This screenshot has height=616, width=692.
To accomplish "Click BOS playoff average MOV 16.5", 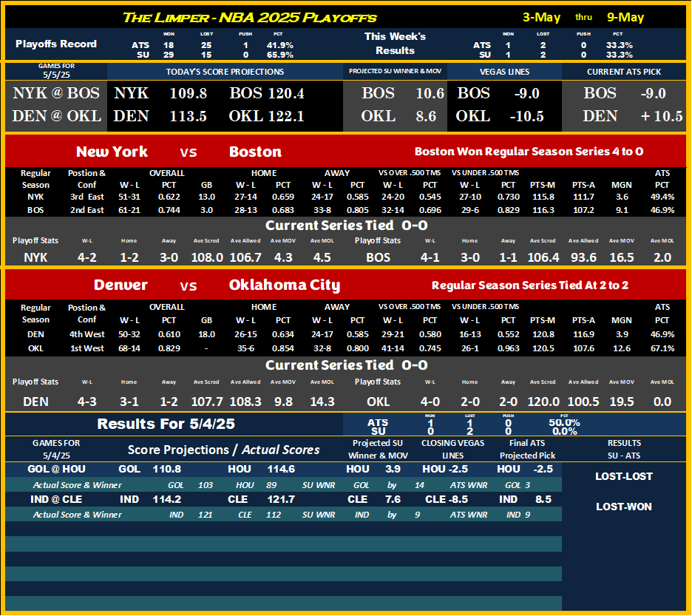I will tap(621, 257).
